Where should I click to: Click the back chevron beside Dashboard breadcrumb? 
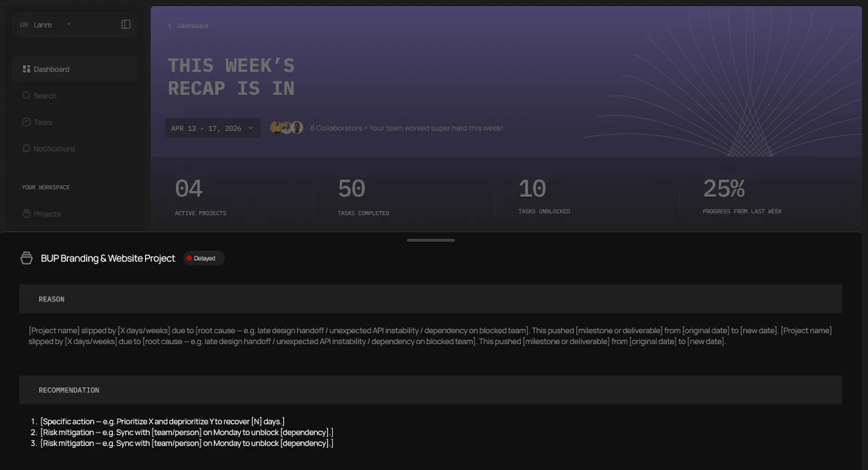pyautogui.click(x=170, y=25)
